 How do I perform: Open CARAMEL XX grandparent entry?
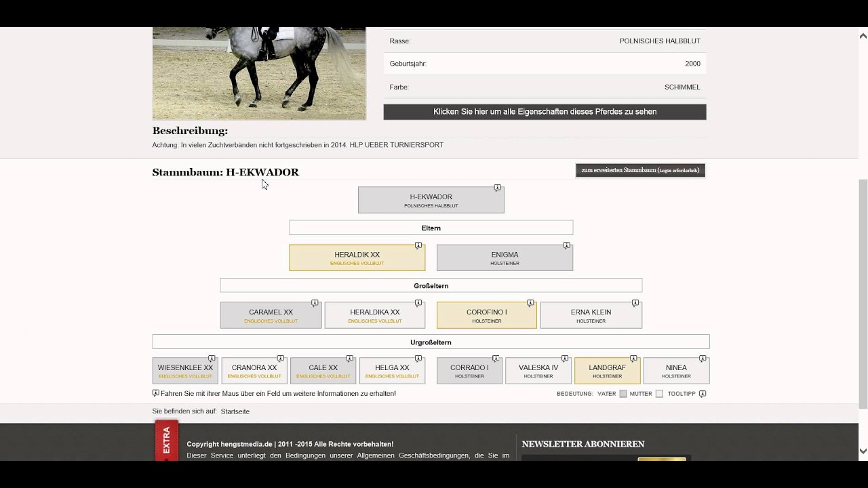(x=271, y=315)
